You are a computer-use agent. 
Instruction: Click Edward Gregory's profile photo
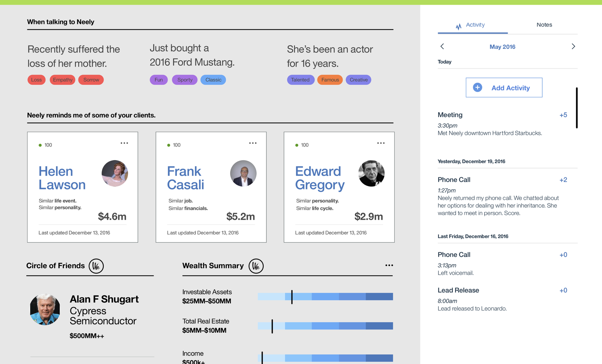click(x=371, y=173)
